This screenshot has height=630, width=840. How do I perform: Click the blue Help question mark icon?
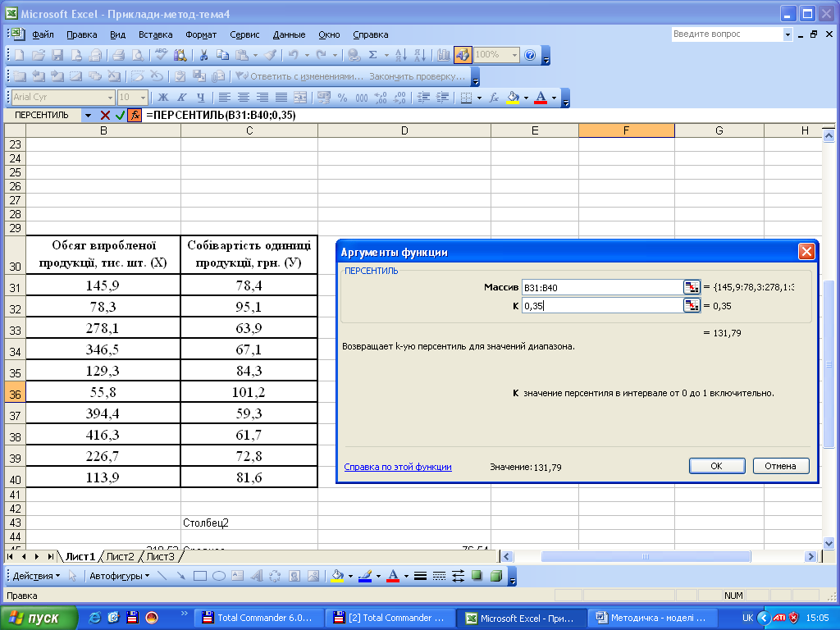click(x=530, y=55)
